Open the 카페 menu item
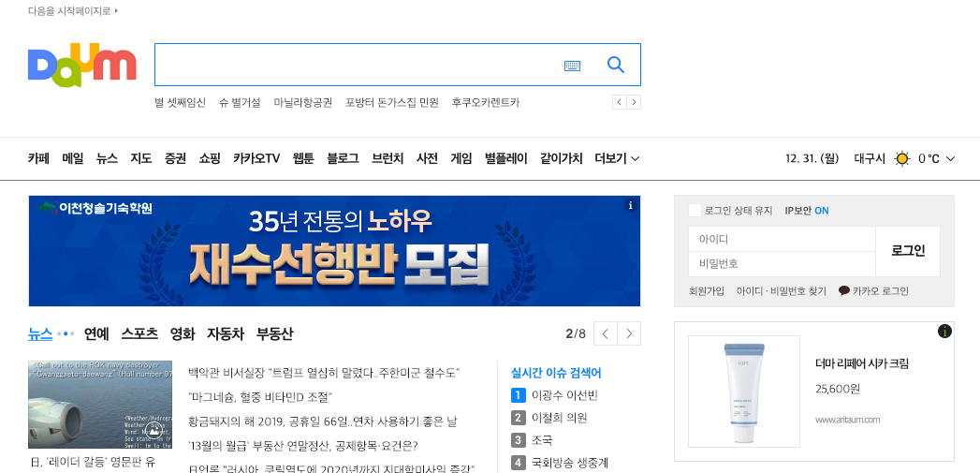 [38, 159]
